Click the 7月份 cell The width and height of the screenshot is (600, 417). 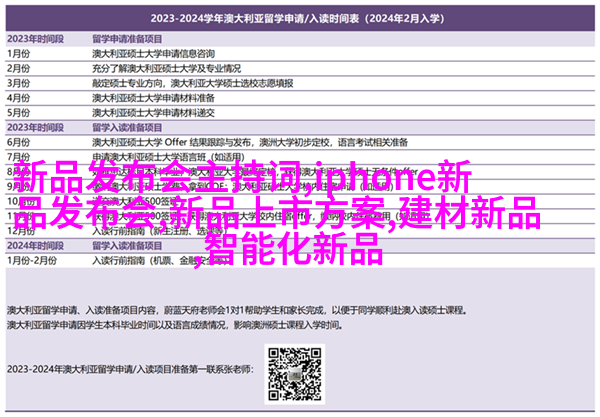18,157
